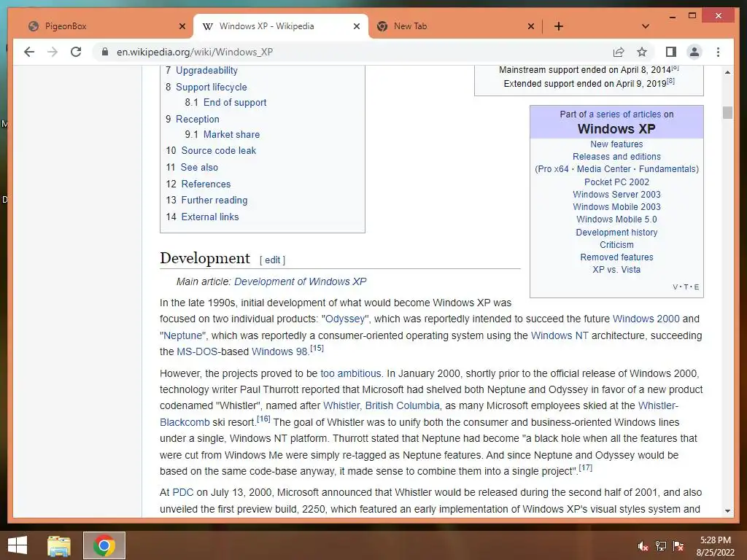Open the Chrome side panel icon
This screenshot has width=747, height=560.
(x=671, y=52)
